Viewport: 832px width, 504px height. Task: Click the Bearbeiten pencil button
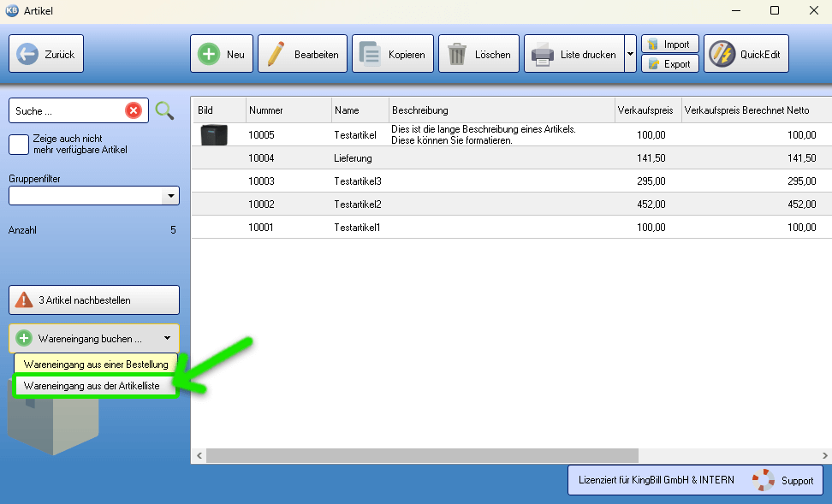(303, 54)
